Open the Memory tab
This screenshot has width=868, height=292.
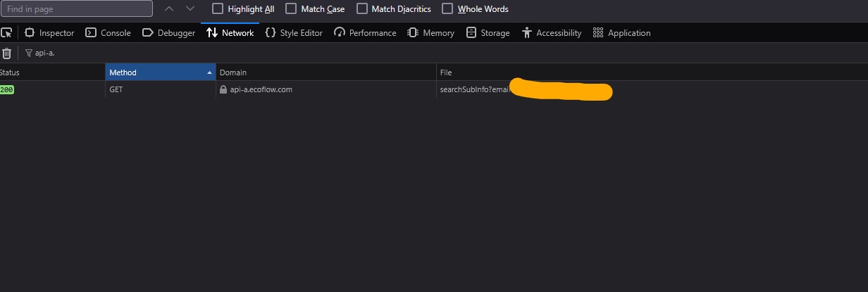tap(430, 32)
